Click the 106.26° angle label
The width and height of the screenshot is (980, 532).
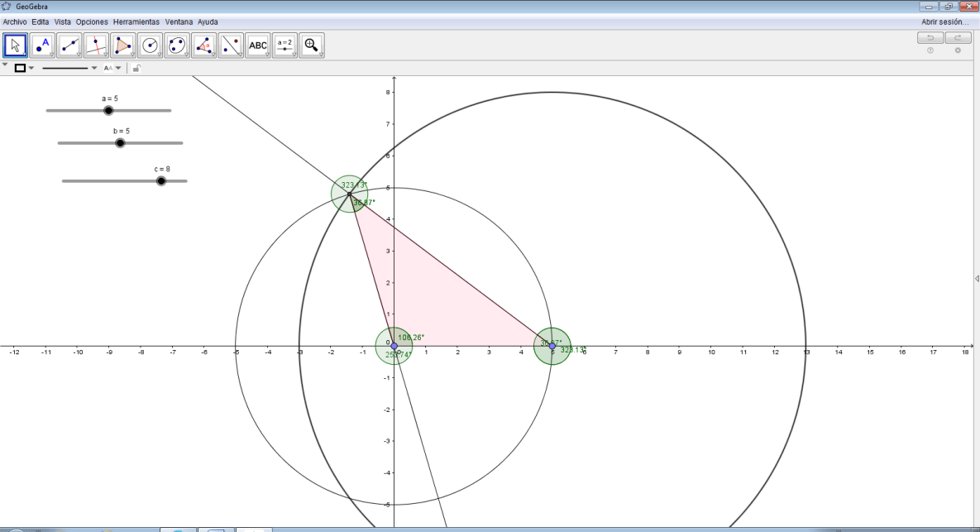[411, 338]
